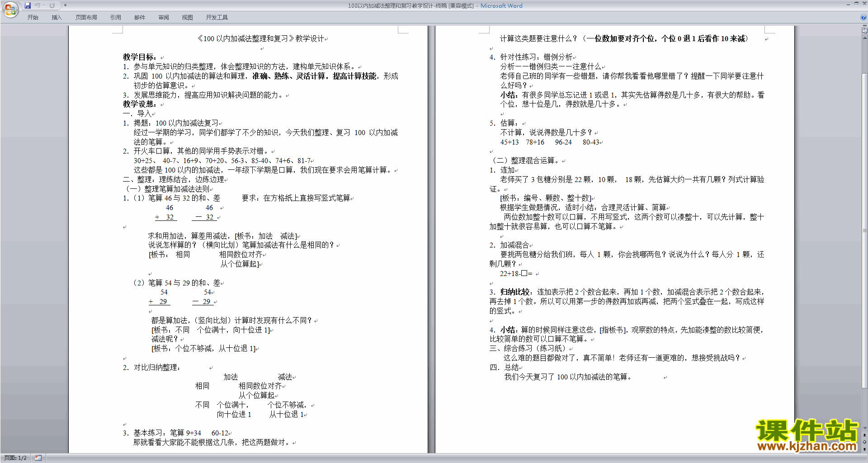Click the next page browse button
The height and width of the screenshot is (463, 868).
pos(864,449)
